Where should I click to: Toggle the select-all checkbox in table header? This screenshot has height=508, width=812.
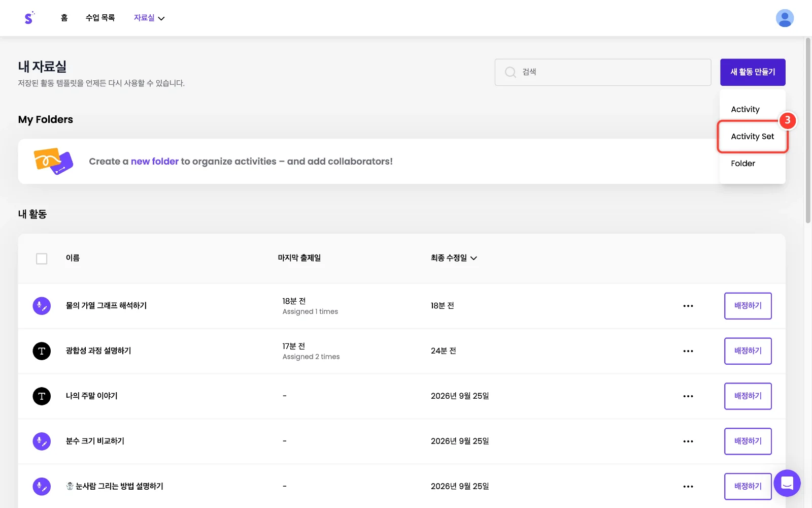click(x=42, y=259)
